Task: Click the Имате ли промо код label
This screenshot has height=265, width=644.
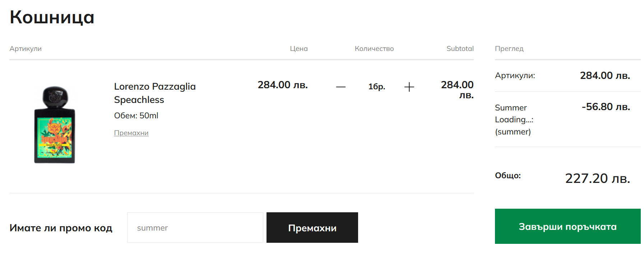Action: coord(61,228)
